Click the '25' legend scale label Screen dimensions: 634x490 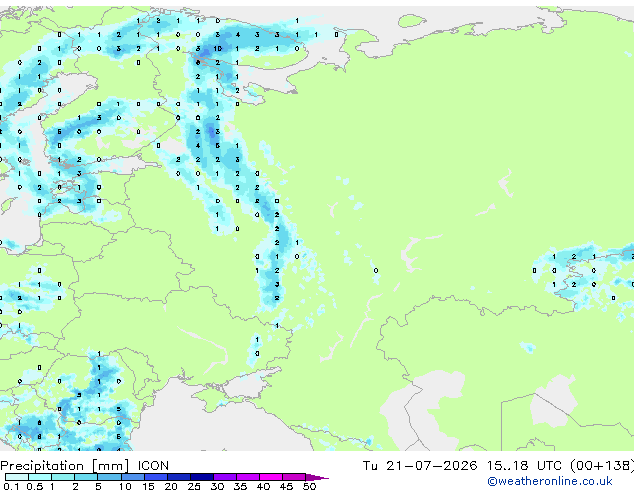point(194,486)
